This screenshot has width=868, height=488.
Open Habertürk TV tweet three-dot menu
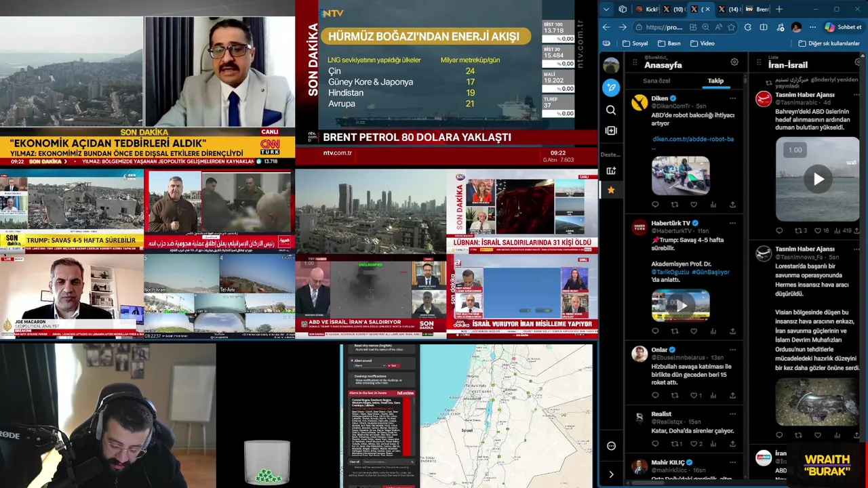[732, 223]
